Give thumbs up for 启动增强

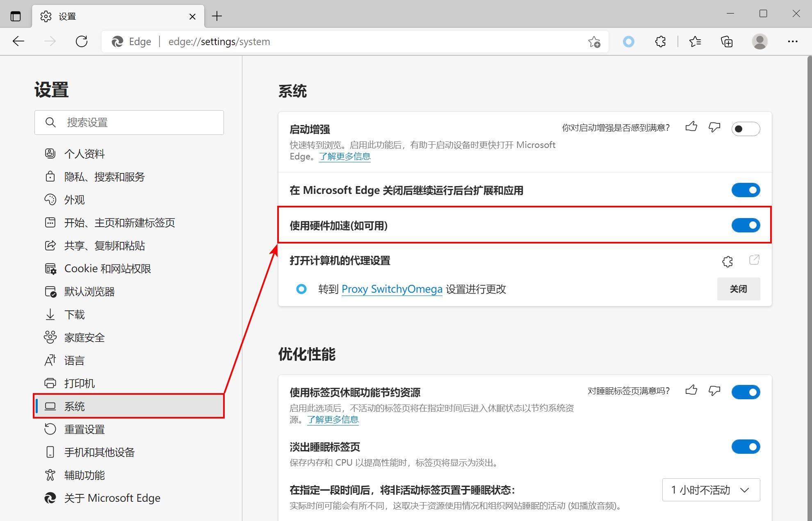pyautogui.click(x=691, y=127)
